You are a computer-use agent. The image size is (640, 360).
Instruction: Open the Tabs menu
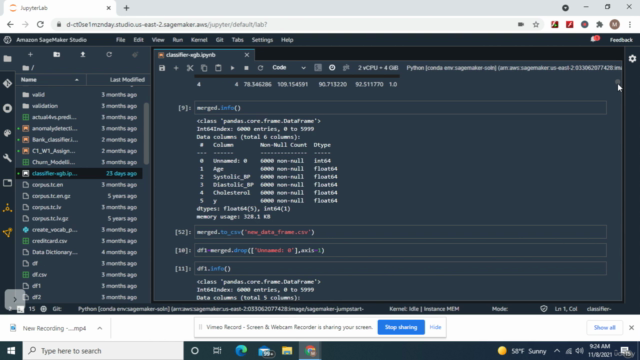tap(238, 40)
